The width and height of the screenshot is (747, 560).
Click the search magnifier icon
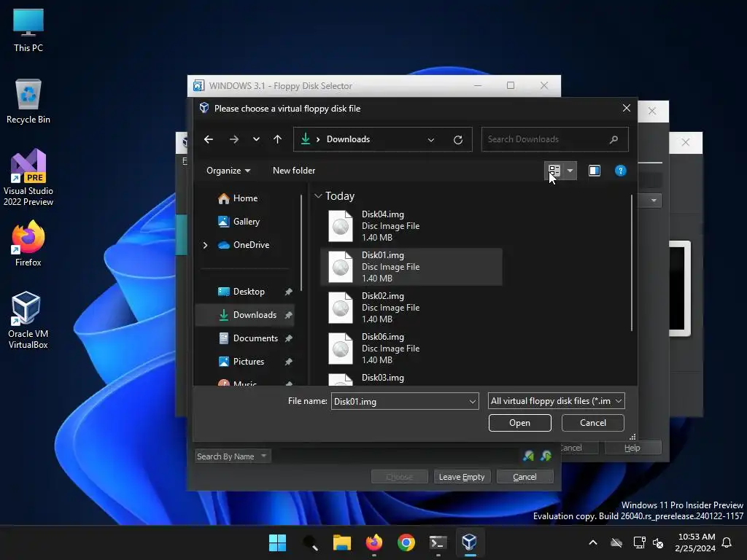click(614, 139)
